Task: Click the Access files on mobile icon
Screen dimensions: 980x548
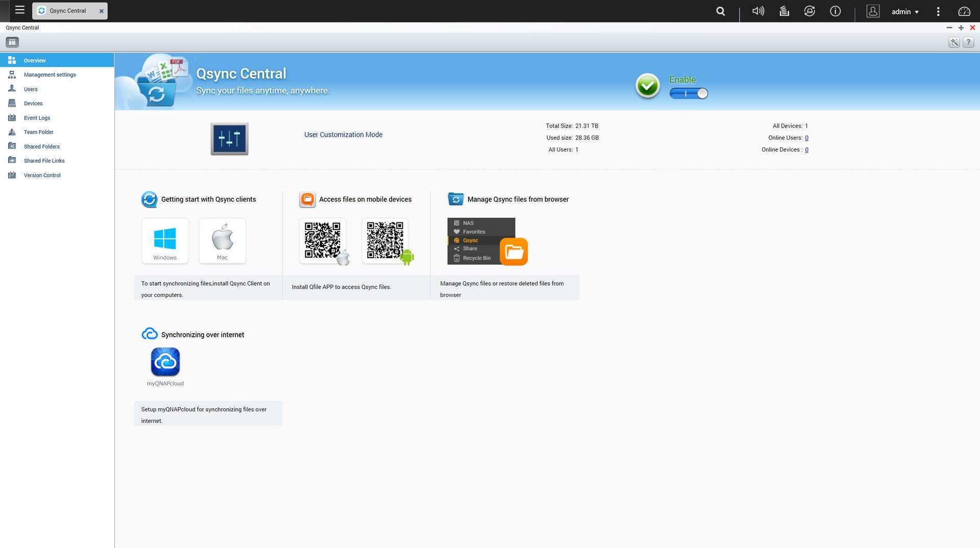Action: pos(307,200)
